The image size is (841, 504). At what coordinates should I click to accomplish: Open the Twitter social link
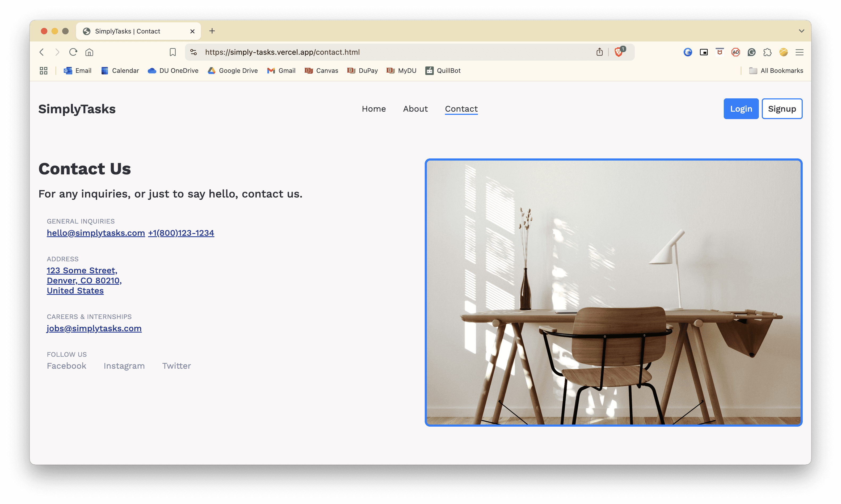coord(176,366)
